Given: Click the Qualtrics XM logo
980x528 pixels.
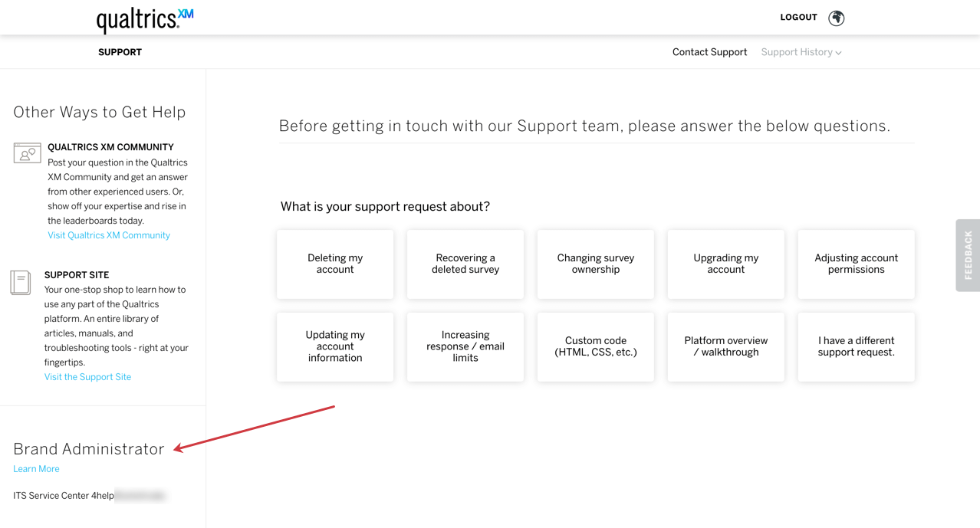Looking at the screenshot, I should 144,19.
